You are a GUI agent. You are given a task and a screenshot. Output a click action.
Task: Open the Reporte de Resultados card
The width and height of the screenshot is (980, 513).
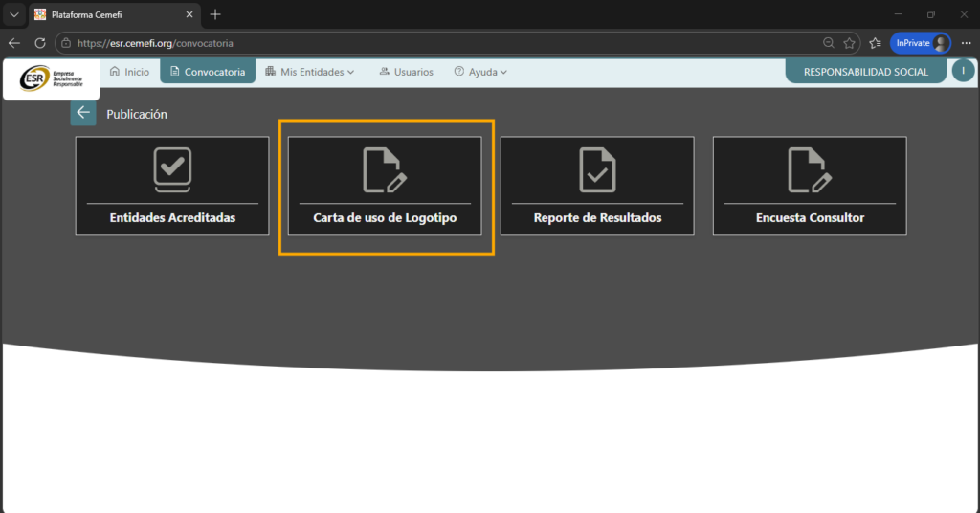pyautogui.click(x=597, y=186)
